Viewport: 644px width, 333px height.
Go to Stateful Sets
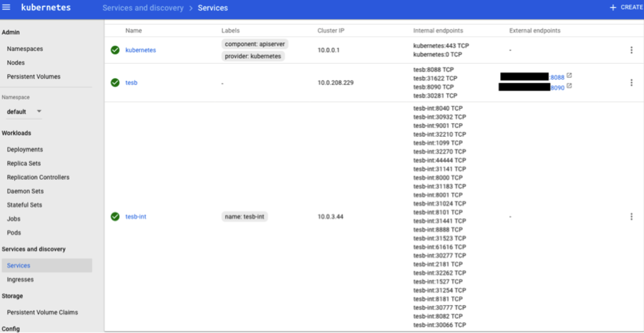[25, 205]
